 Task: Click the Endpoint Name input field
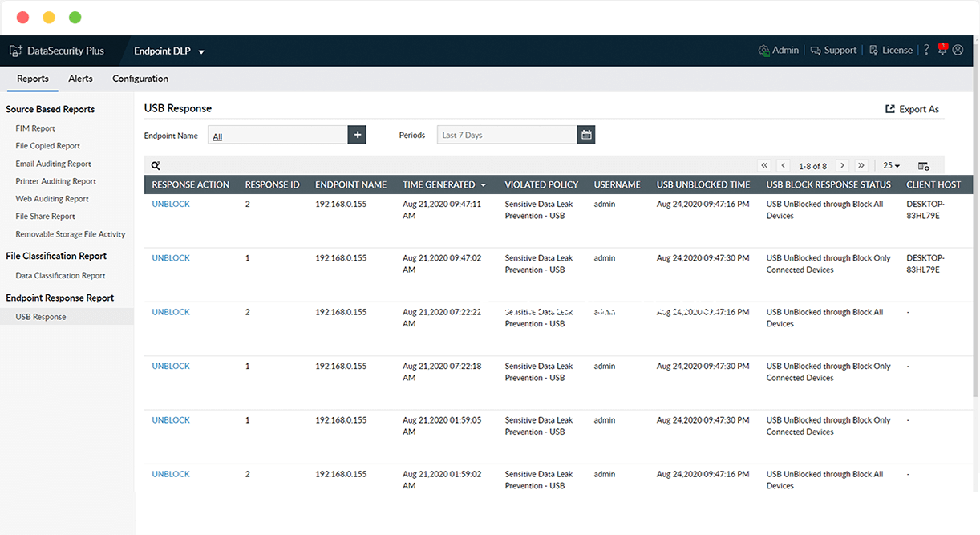click(277, 135)
